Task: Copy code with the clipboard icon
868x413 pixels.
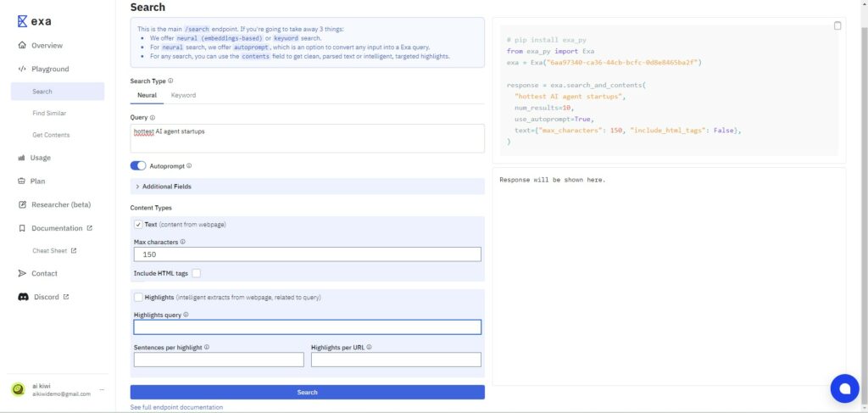Action: pyautogui.click(x=837, y=25)
